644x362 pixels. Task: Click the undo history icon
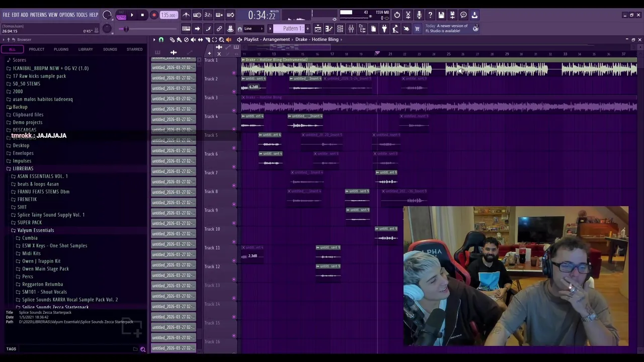click(x=397, y=15)
